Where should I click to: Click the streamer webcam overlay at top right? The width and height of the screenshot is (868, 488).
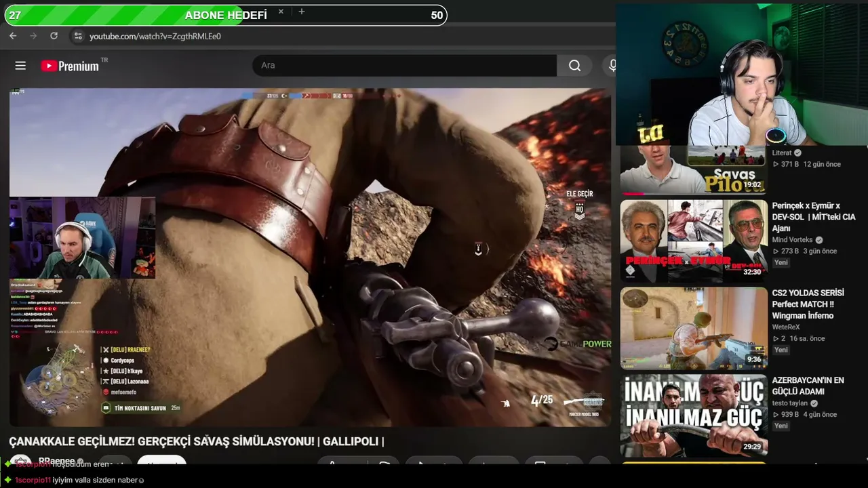click(742, 75)
